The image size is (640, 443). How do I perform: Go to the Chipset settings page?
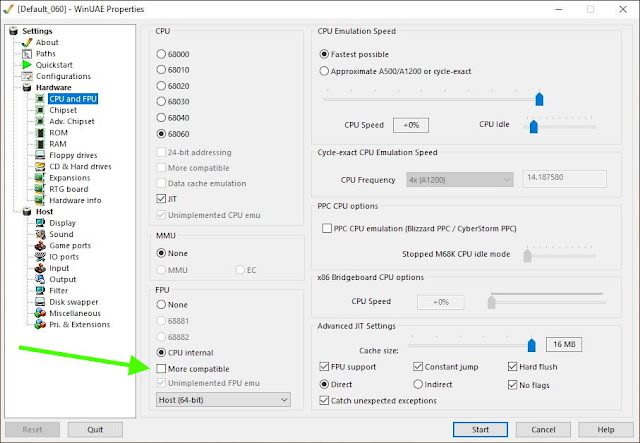pos(63,110)
